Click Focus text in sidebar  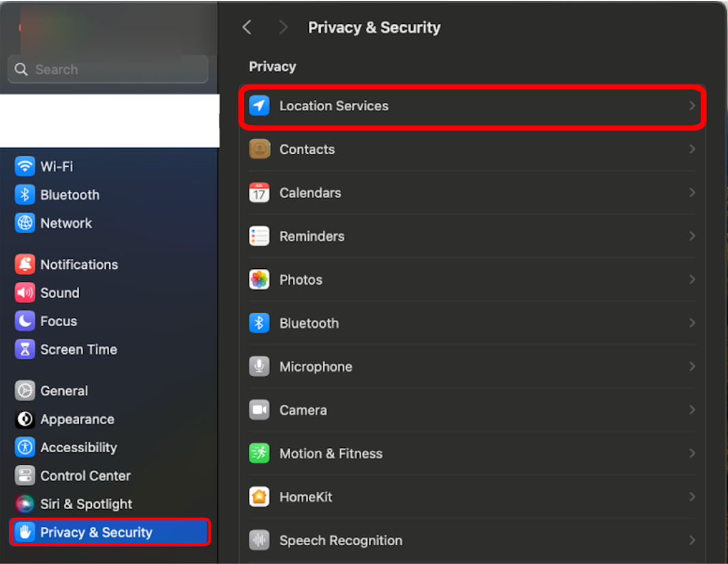[x=59, y=321]
